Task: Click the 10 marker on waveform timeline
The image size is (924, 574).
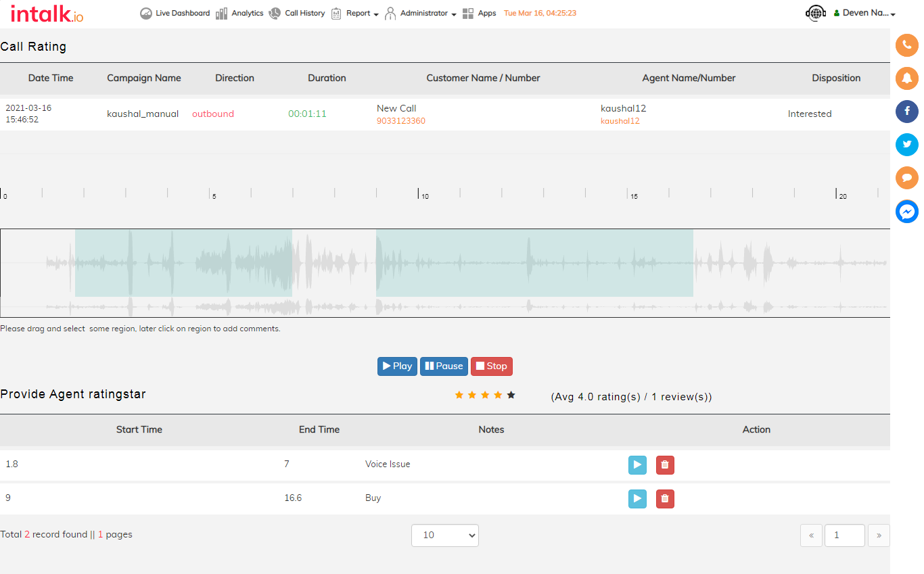Action: (x=425, y=196)
